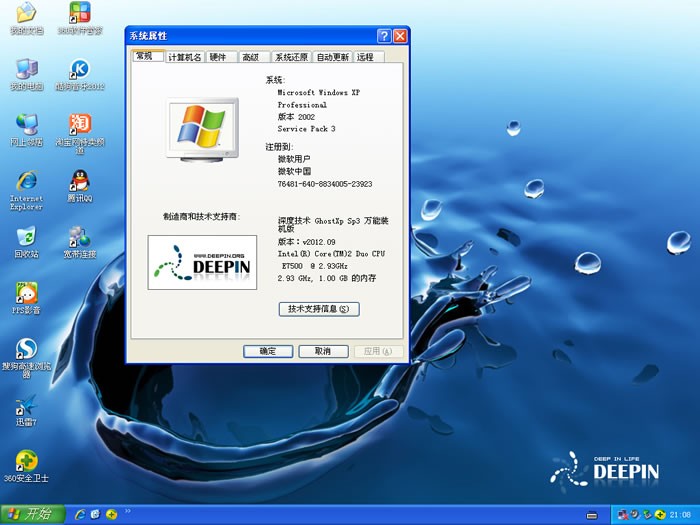Image resolution: width=700 pixels, height=525 pixels.
Task: Click the DEEPIN manufacturer logo image
Action: (202, 262)
